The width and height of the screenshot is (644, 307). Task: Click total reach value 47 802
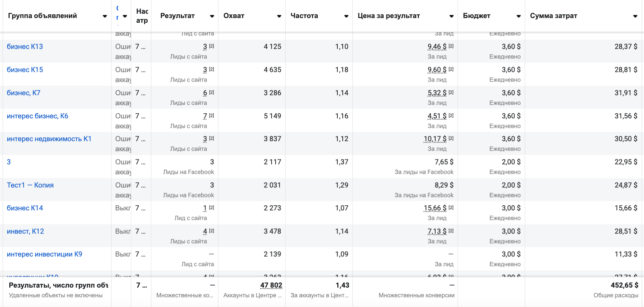point(271,285)
